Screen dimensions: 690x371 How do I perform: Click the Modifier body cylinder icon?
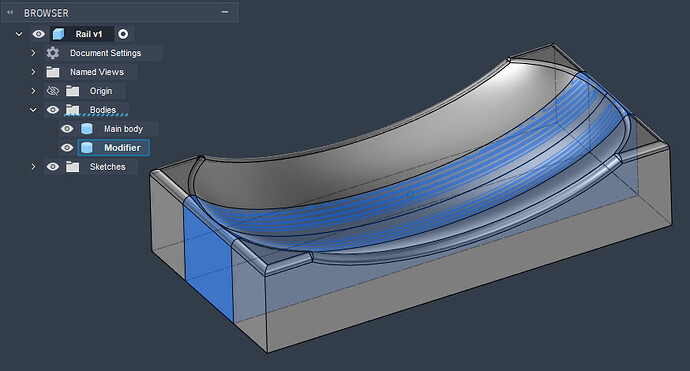point(87,147)
